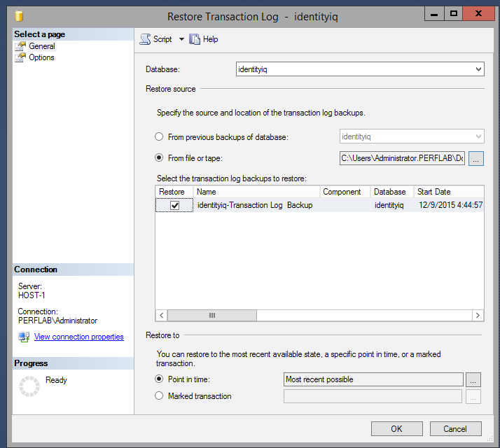Open the General page
The height and width of the screenshot is (448, 500).
pyautogui.click(x=42, y=46)
